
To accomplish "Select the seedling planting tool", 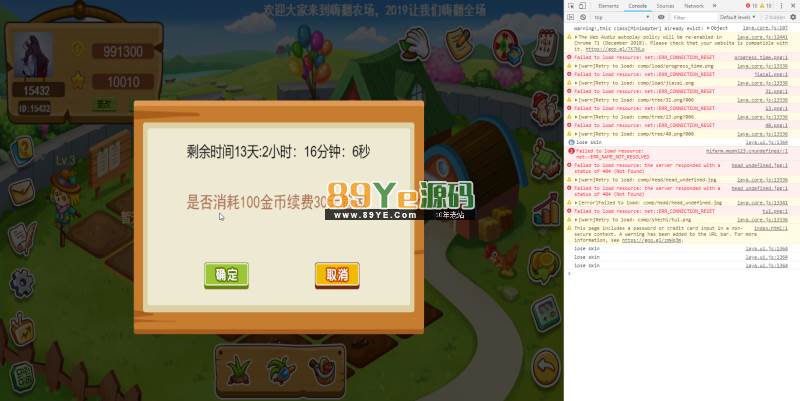I will pos(239,371).
